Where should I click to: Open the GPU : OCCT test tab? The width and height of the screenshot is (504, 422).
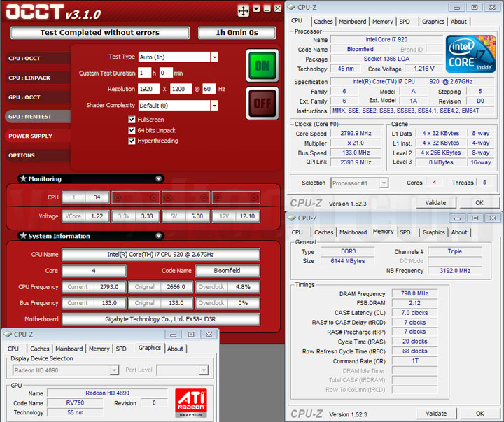[x=38, y=97]
